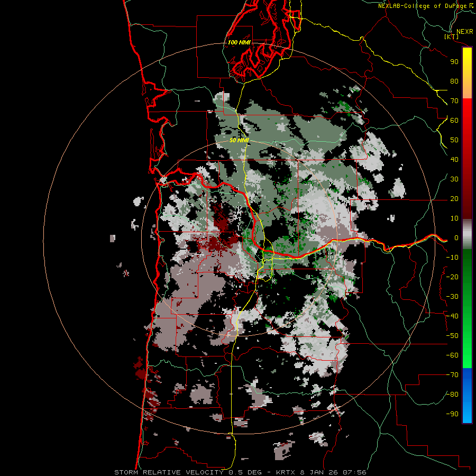The width and height of the screenshot is (476, 476).
Task: Click the '50 NMI' range ring label
Action: click(x=239, y=140)
